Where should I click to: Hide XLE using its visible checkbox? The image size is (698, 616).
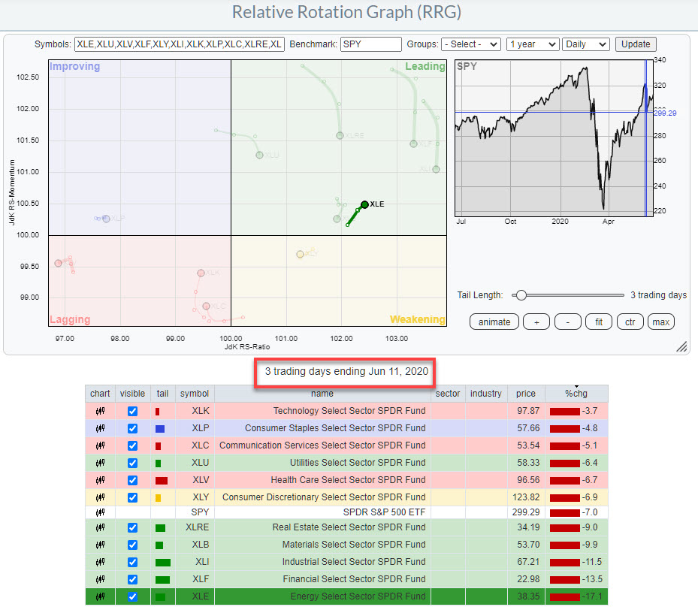132,597
